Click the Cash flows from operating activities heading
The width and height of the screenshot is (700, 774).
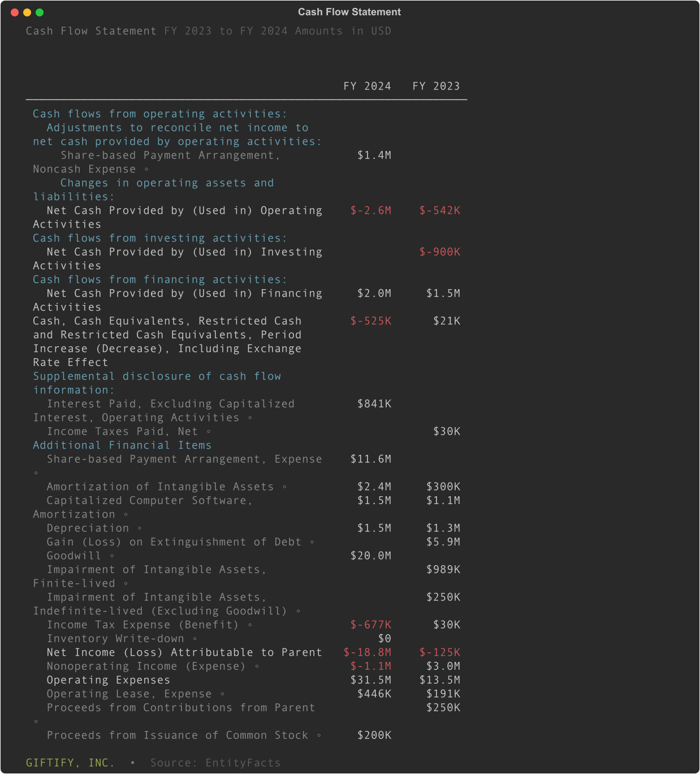click(159, 114)
